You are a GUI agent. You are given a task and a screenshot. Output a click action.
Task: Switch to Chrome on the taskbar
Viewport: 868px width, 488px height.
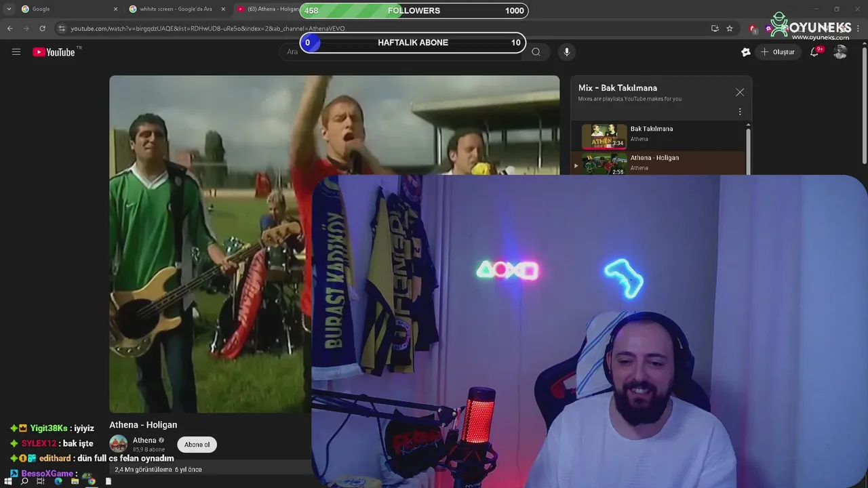[x=92, y=481]
